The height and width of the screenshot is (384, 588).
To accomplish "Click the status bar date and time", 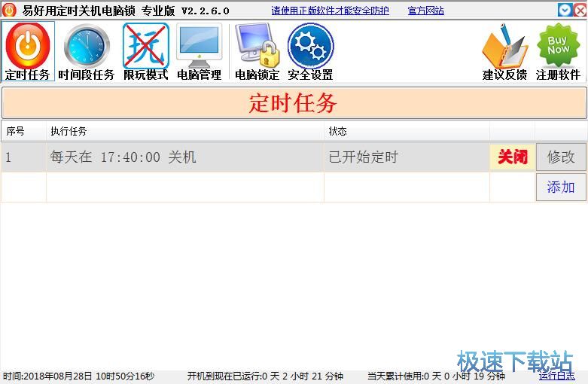I will pyautogui.click(x=78, y=376).
